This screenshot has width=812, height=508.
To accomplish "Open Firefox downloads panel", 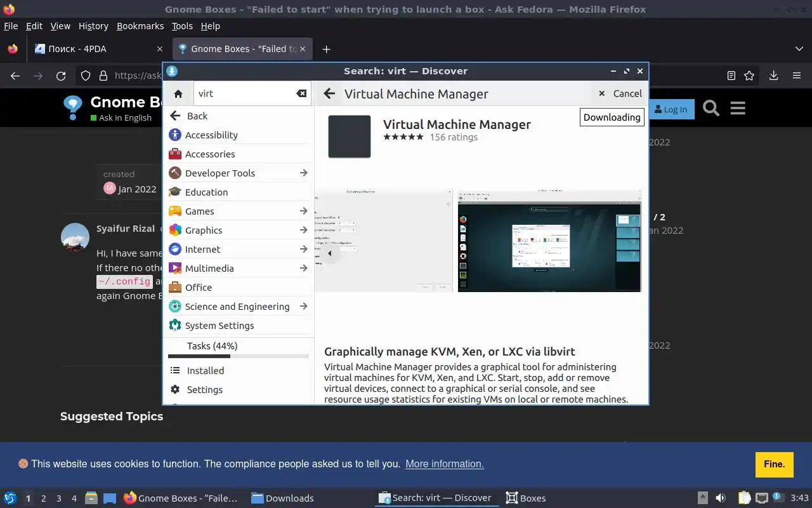I will (773, 76).
